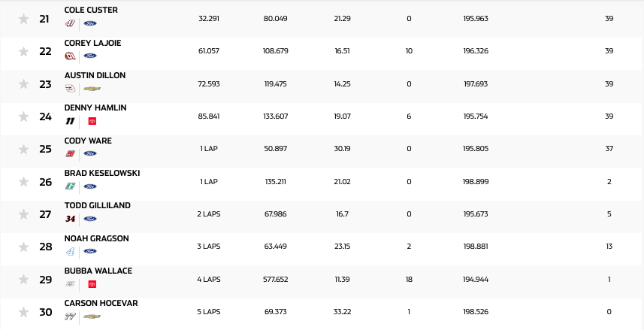The height and width of the screenshot is (330, 644).
Task: Star Bubba Wallace as a favorite driver
Action: pos(23,280)
